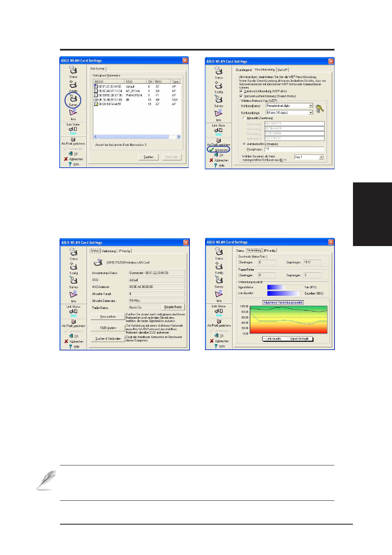Toggle Netzwerkauthentifizierung (Shared-Modus) checkbox
Viewport: 392px width, 555px height.
click(241, 96)
